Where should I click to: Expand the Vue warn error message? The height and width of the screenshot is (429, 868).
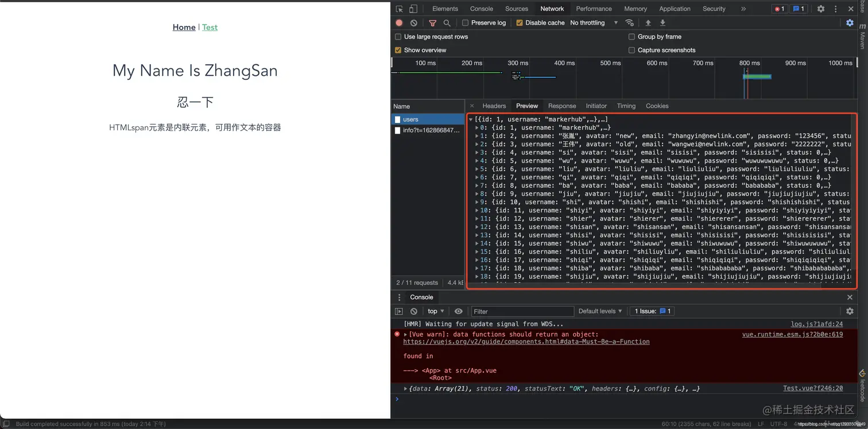coord(406,334)
